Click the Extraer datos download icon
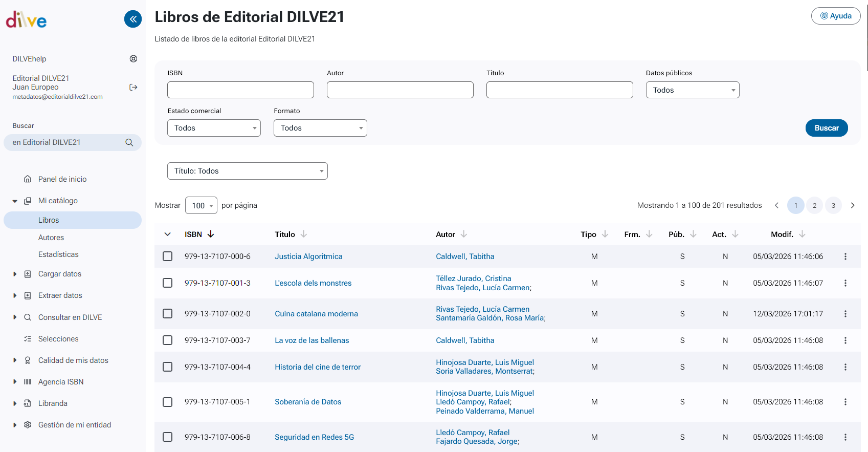The image size is (868, 452). (28, 295)
